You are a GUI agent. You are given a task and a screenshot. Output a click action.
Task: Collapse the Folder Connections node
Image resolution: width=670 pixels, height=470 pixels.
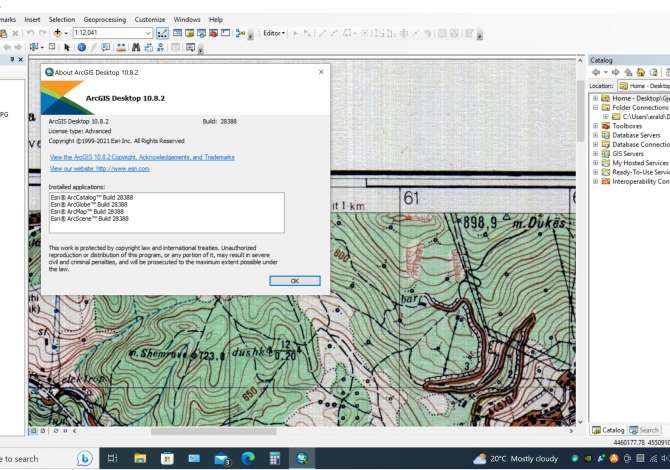[x=595, y=108]
